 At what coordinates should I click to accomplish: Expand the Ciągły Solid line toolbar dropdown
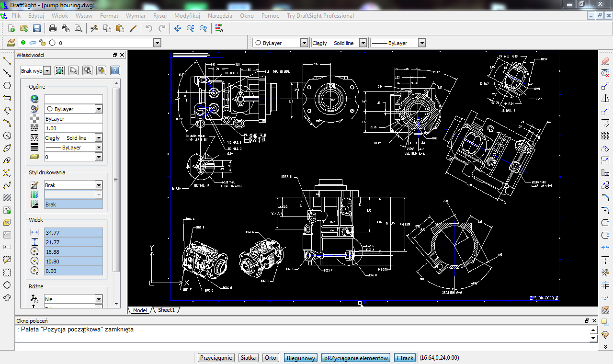(x=363, y=43)
